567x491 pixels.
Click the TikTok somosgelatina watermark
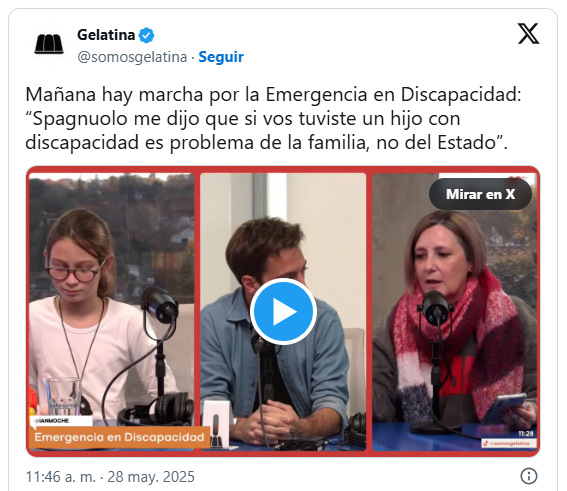point(508,443)
